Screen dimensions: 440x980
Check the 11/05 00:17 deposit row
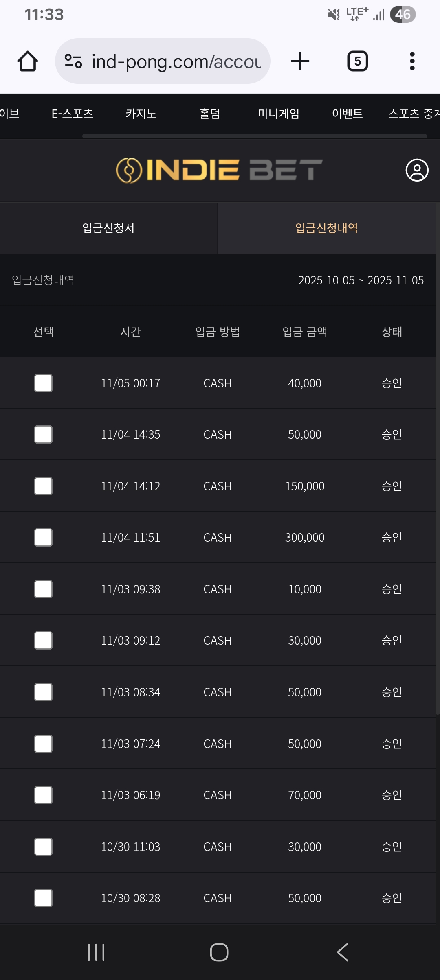(x=43, y=383)
